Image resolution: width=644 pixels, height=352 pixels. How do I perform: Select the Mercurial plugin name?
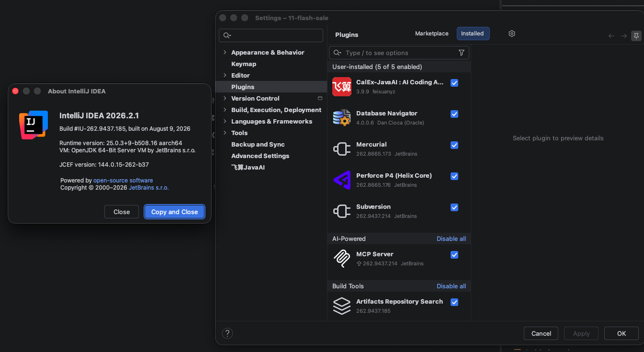pos(371,145)
